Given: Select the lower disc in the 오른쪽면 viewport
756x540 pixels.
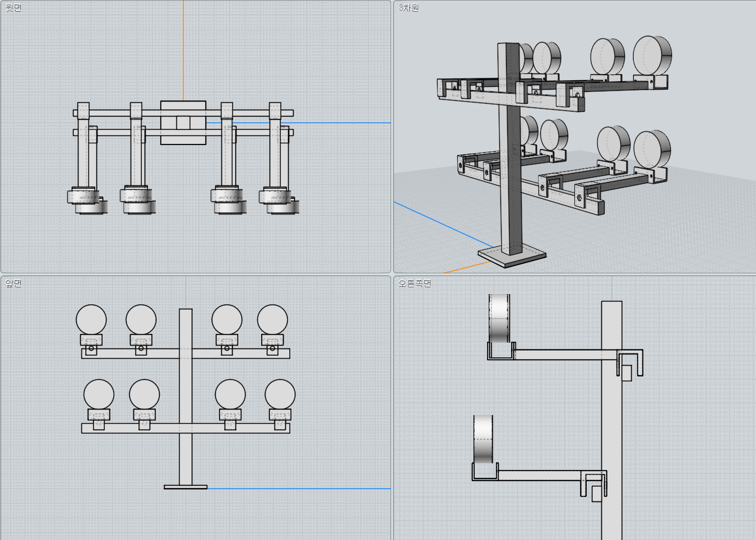Looking at the screenshot, I should click(483, 439).
